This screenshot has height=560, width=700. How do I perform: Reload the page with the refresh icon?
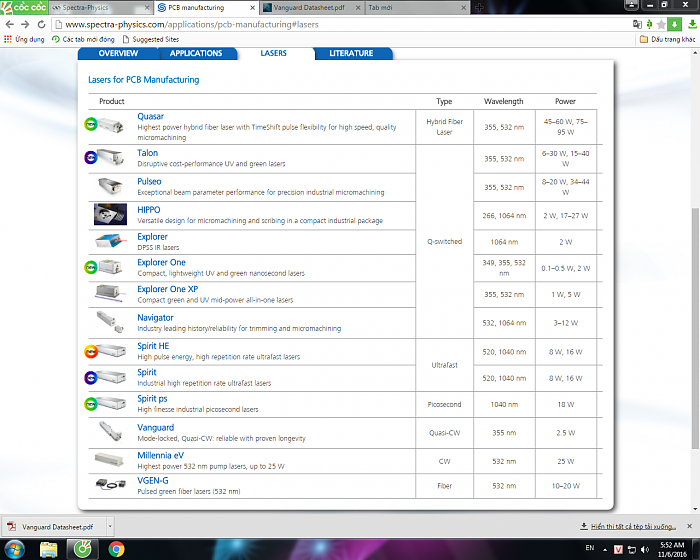coord(41,25)
